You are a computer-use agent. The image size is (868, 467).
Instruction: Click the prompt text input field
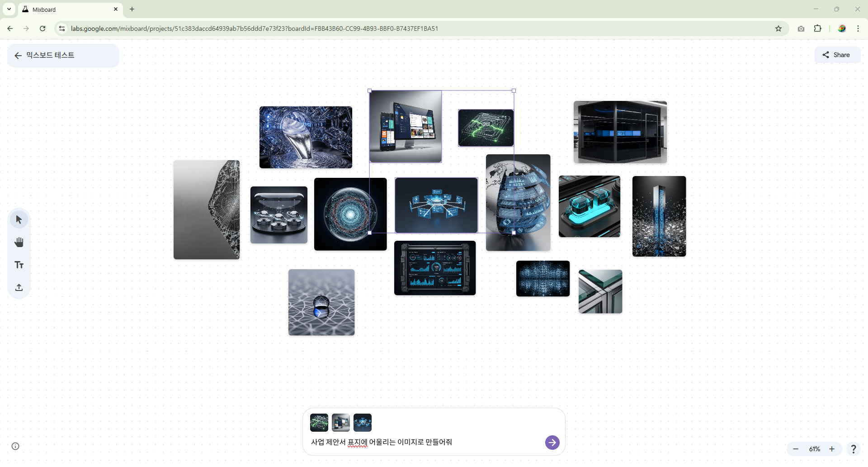coord(425,443)
